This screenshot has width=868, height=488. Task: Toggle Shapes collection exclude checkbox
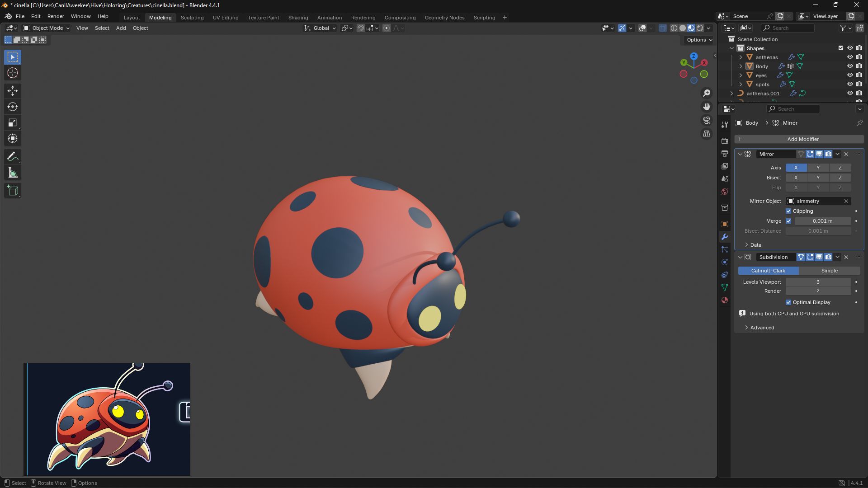(x=841, y=48)
